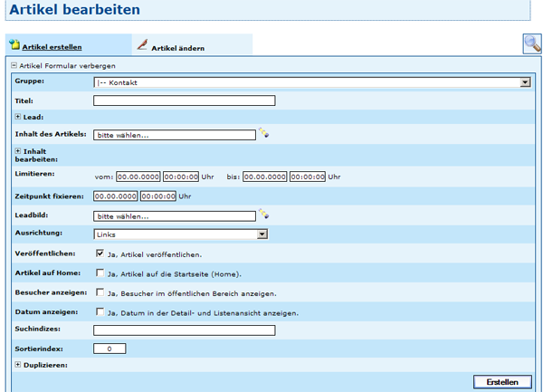Expand the Duplizieren section
543x392 pixels.
pos(18,365)
